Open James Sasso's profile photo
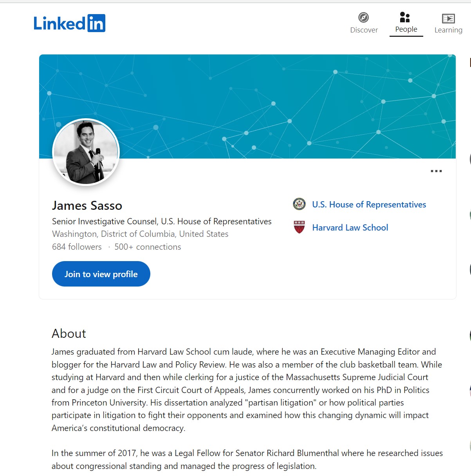 tap(86, 152)
